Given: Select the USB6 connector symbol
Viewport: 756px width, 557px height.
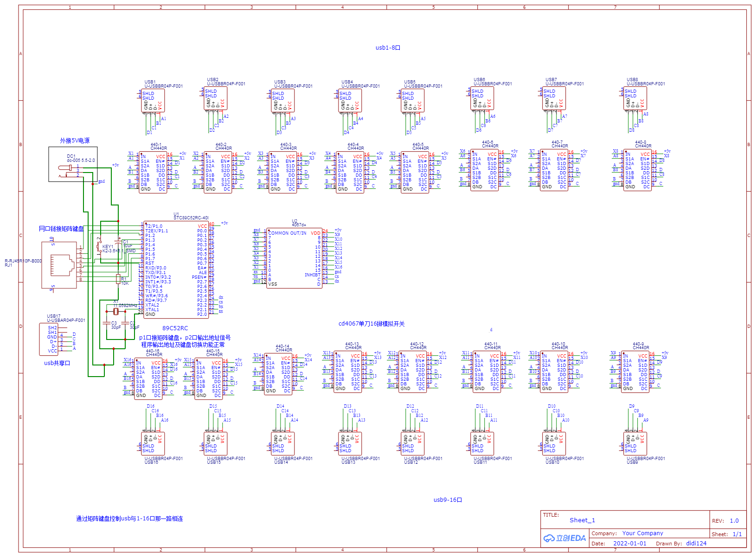Looking at the screenshot, I should pyautogui.click(x=482, y=98).
